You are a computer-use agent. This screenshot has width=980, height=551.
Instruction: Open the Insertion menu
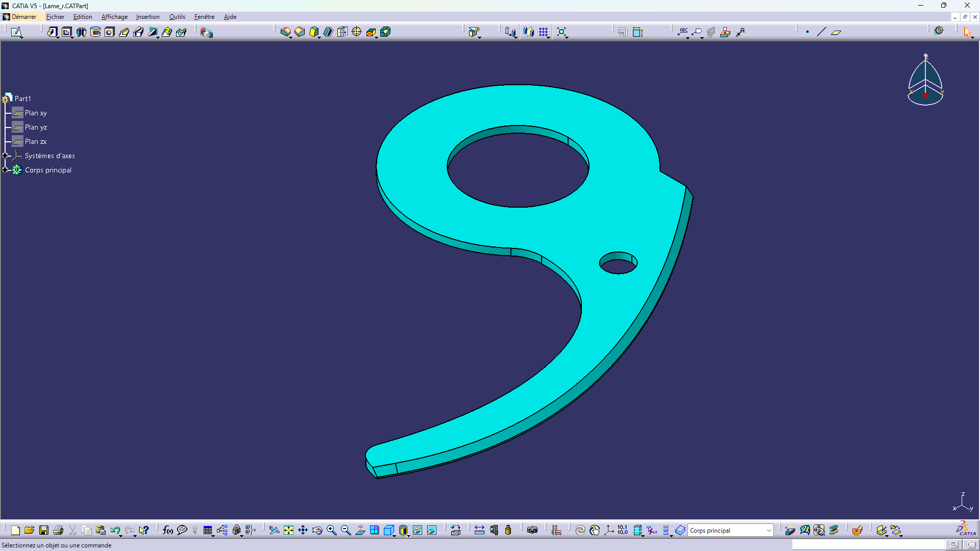(148, 17)
